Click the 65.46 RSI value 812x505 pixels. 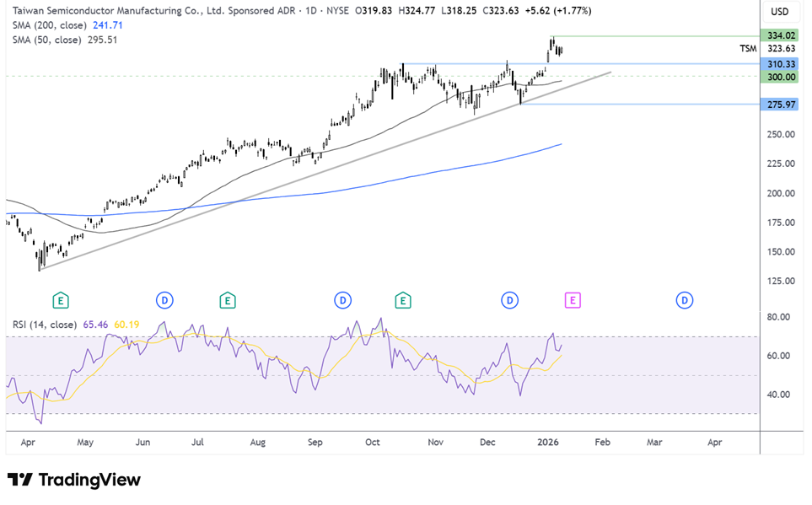(95, 325)
